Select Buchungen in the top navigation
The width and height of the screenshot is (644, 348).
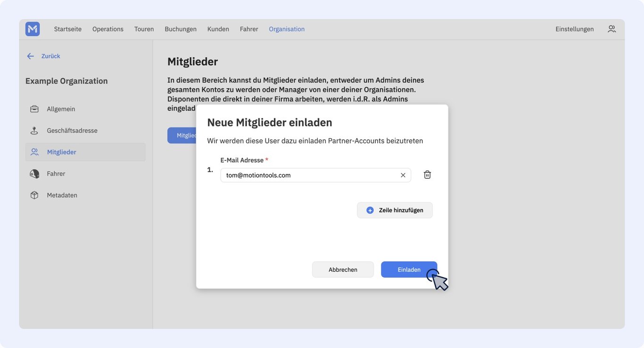click(181, 29)
